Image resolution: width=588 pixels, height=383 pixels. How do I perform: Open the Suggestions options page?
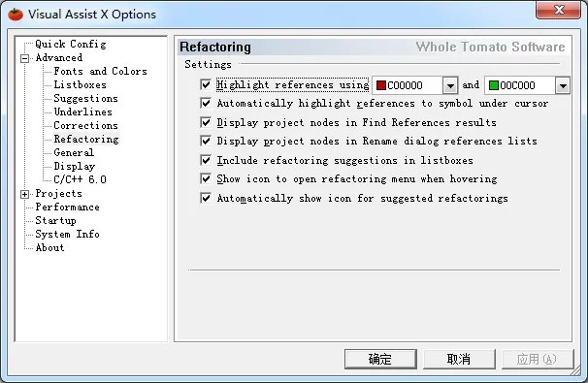86,99
